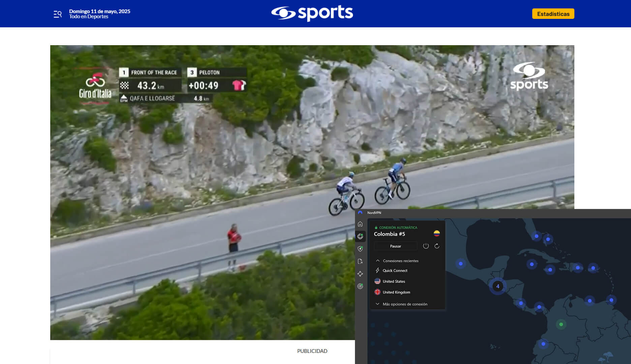Open the NordVPN home icon in sidebar
631x364 pixels.
[360, 224]
